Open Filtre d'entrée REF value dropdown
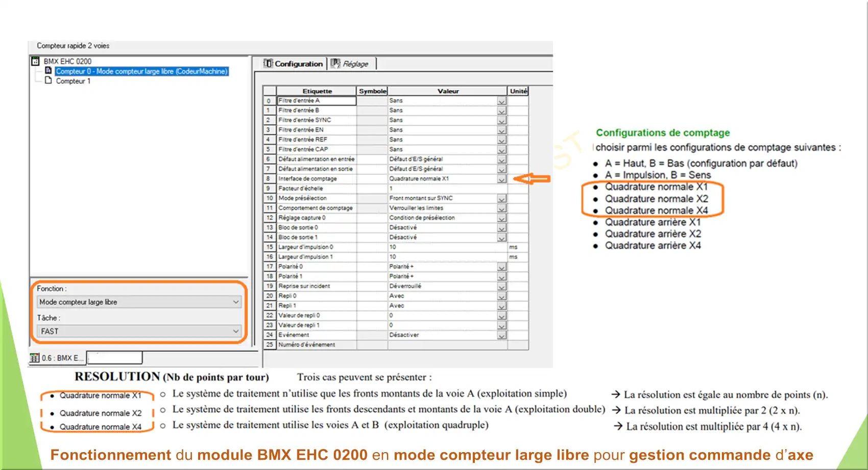This screenshot has width=868, height=470. [x=501, y=140]
